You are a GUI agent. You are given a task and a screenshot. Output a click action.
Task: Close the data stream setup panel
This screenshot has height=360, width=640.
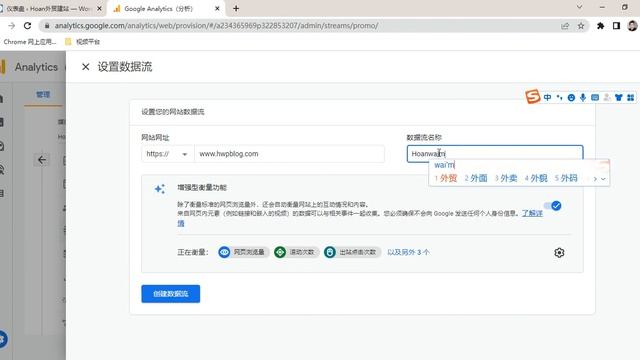pyautogui.click(x=85, y=67)
